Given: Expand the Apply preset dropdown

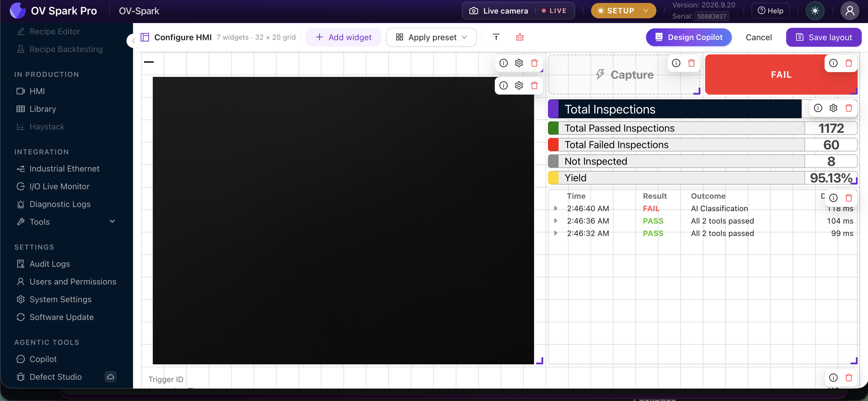Looking at the screenshot, I should (431, 37).
